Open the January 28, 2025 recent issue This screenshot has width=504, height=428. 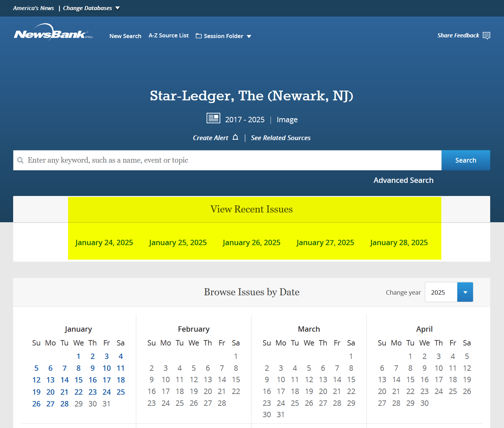pos(399,242)
